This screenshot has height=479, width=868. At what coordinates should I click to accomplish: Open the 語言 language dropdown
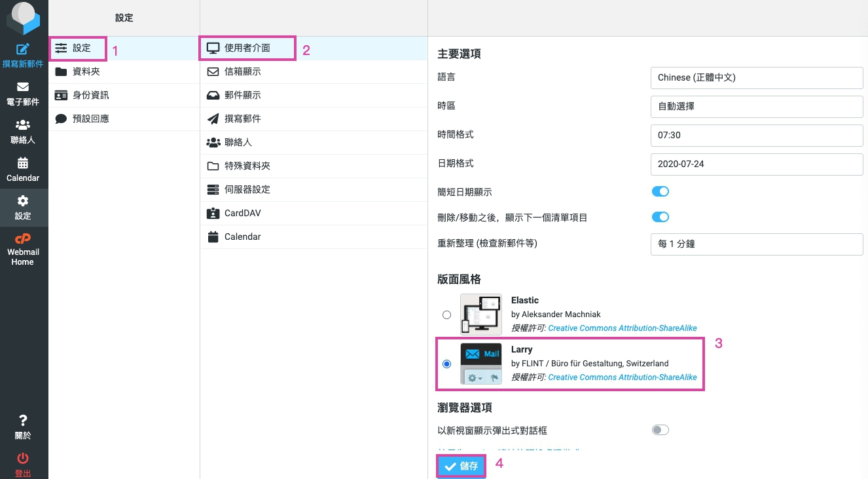click(x=756, y=77)
